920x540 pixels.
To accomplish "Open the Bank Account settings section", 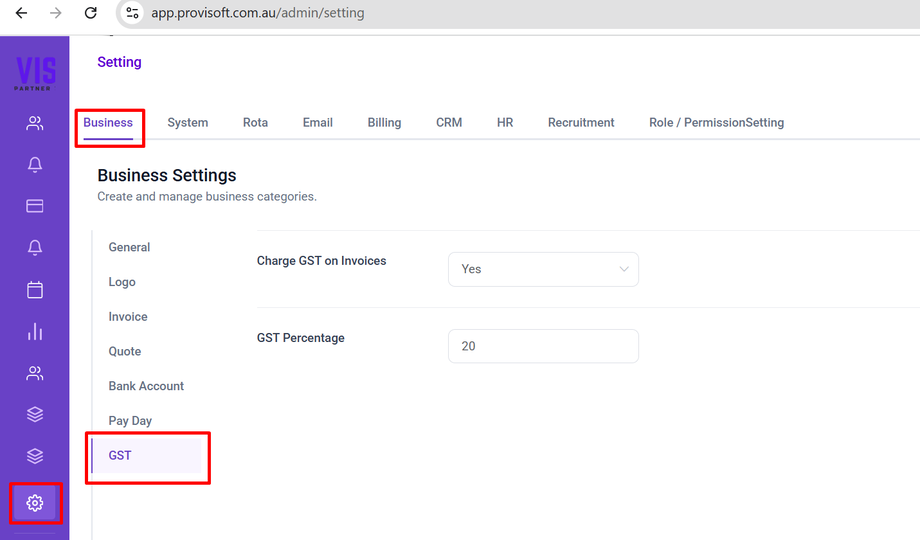I will [146, 386].
